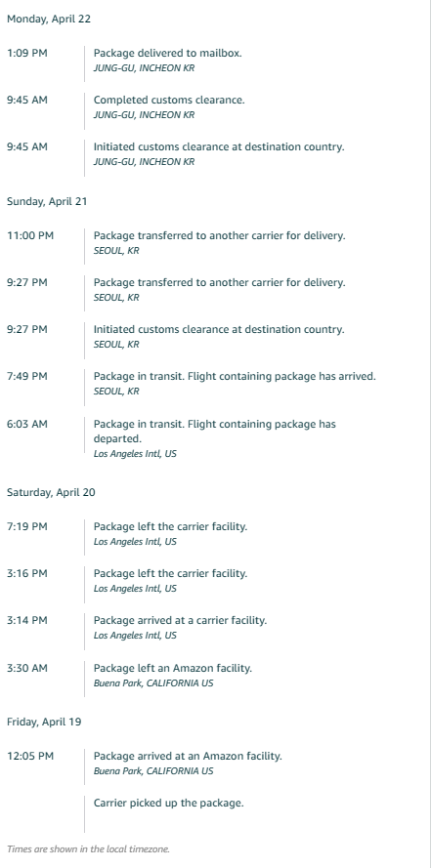431x868 pixels.
Task: Select the 'Package arrived at a carrier facility' entry
Action: pos(180,621)
